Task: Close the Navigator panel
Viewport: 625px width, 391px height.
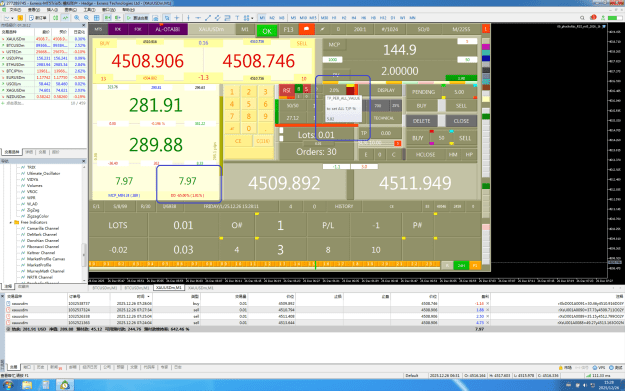Action: point(84,161)
